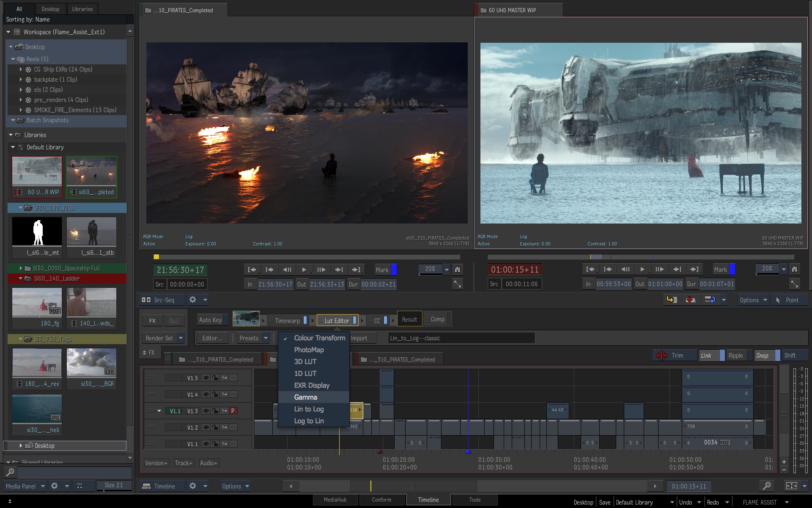This screenshot has width=812, height=508.
Task: Open Media Panel settings gear
Action: point(54,486)
